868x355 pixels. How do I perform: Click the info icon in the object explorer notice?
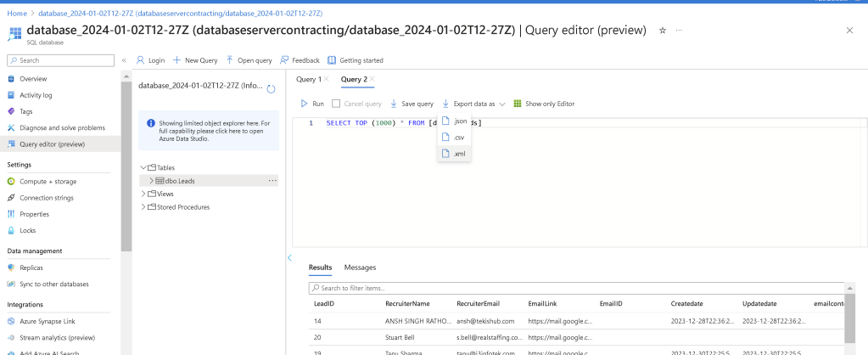click(x=151, y=123)
